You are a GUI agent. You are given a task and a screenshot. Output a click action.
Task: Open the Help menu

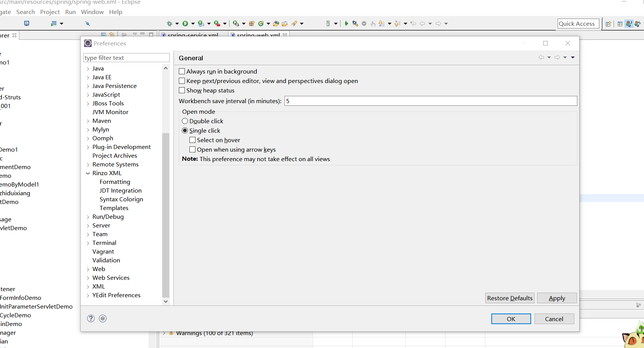pos(116,12)
